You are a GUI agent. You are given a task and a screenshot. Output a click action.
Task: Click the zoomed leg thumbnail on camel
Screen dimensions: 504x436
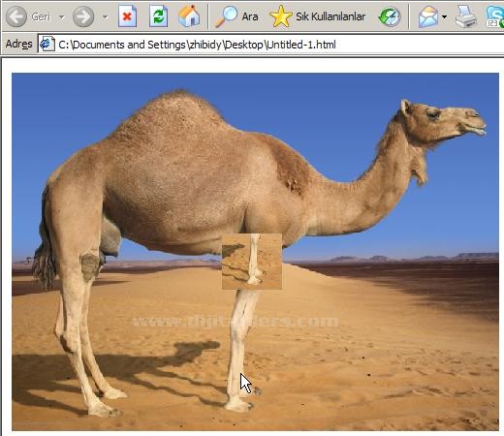(x=252, y=262)
